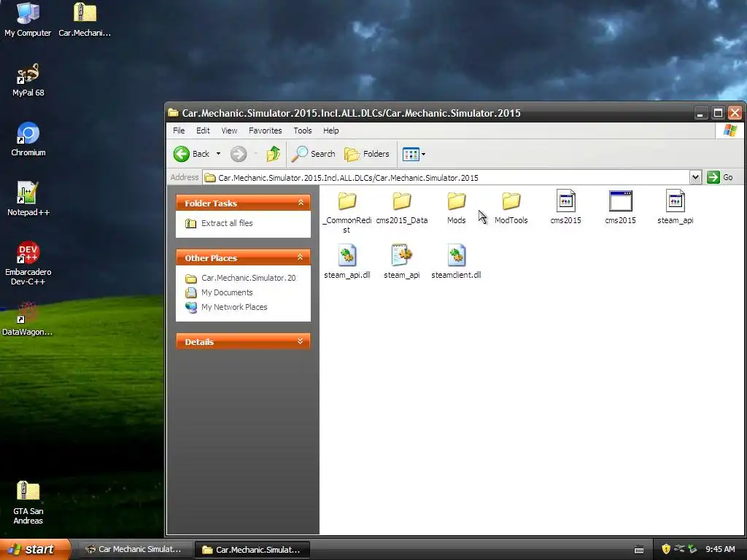Click the 9:45 AM clock
747x560 pixels.
[x=720, y=549]
